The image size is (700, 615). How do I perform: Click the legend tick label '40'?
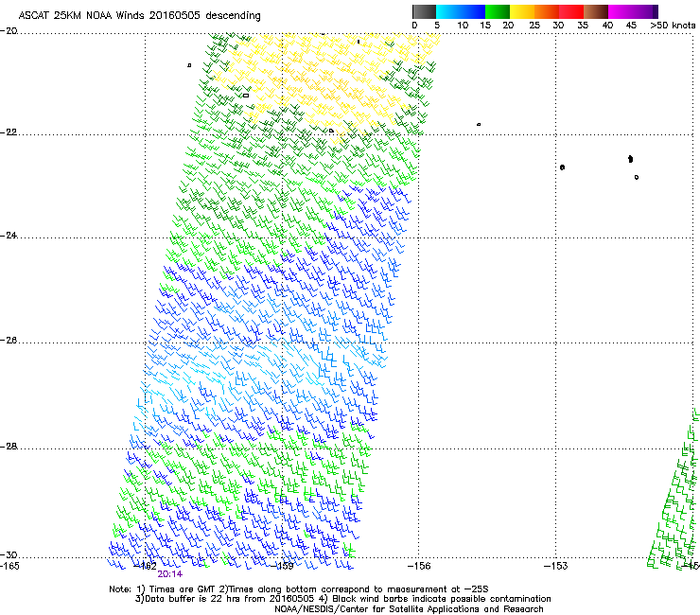pyautogui.click(x=607, y=26)
